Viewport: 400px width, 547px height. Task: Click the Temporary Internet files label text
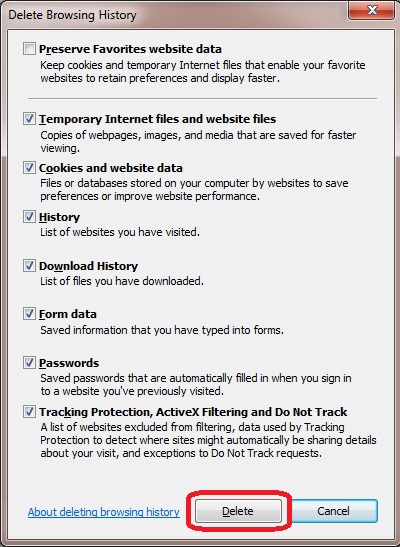tap(157, 119)
